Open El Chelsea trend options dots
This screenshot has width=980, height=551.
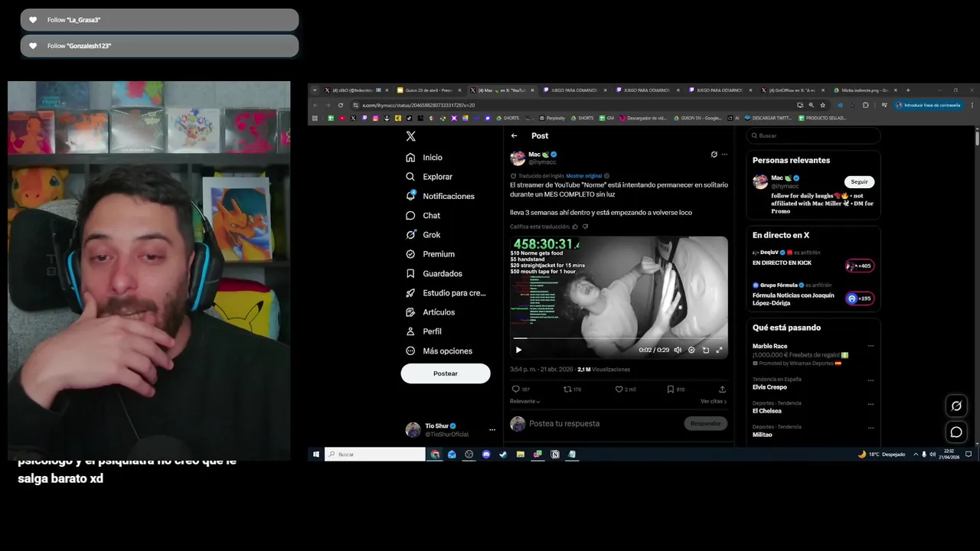pyautogui.click(x=871, y=404)
